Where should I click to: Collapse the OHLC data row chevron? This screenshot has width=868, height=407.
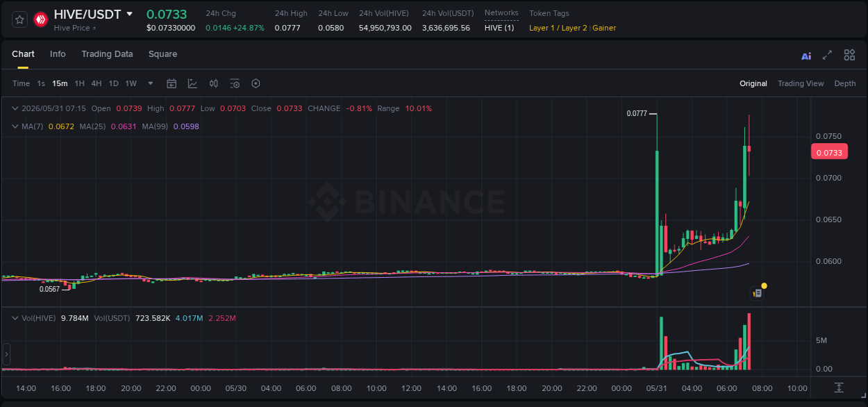pyautogui.click(x=15, y=108)
